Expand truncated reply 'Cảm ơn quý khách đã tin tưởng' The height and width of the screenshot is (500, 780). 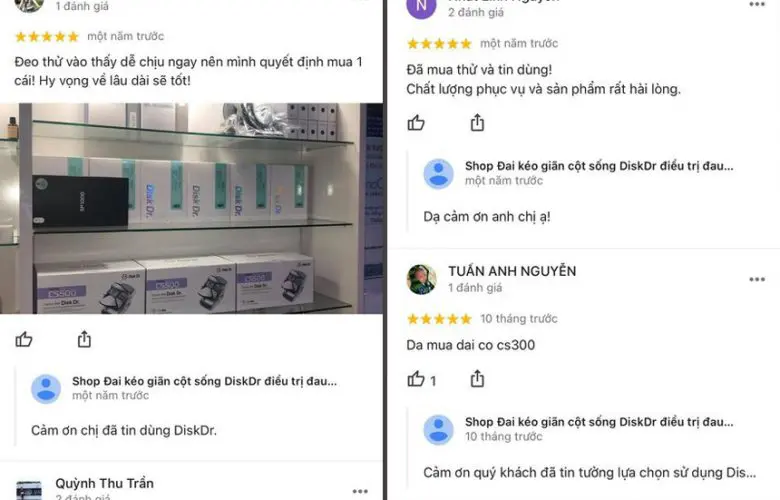[589, 472]
